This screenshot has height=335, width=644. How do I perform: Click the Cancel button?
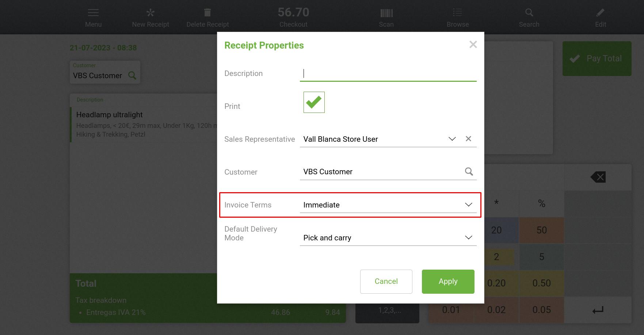coord(386,281)
